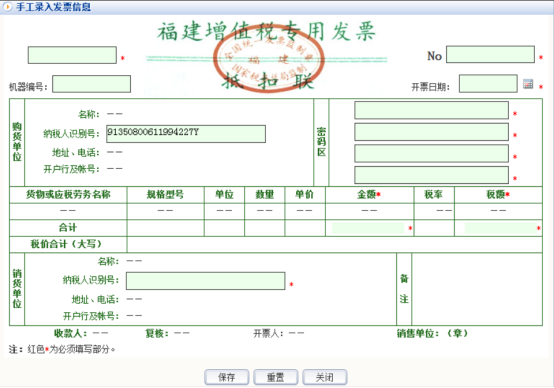The height and width of the screenshot is (388, 554).
Task: Click the 地址、电话 label under 购货单位
Action: point(76,153)
